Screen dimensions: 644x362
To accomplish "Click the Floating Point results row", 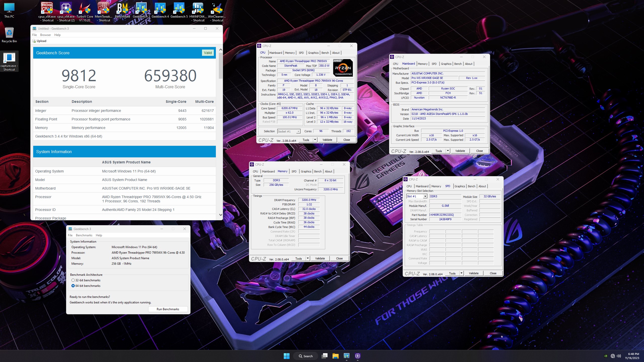I will click(125, 119).
